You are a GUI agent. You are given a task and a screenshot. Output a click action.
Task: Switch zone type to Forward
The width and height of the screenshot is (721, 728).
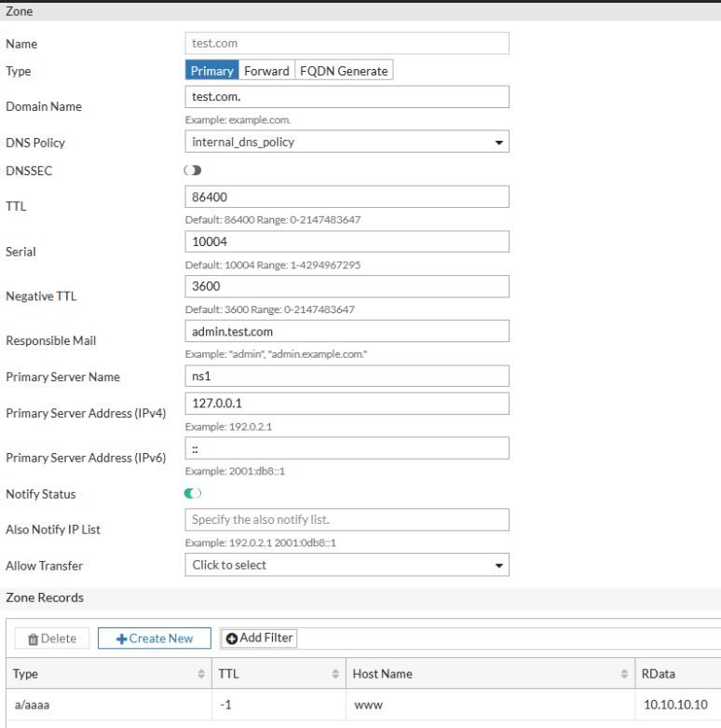pyautogui.click(x=266, y=72)
